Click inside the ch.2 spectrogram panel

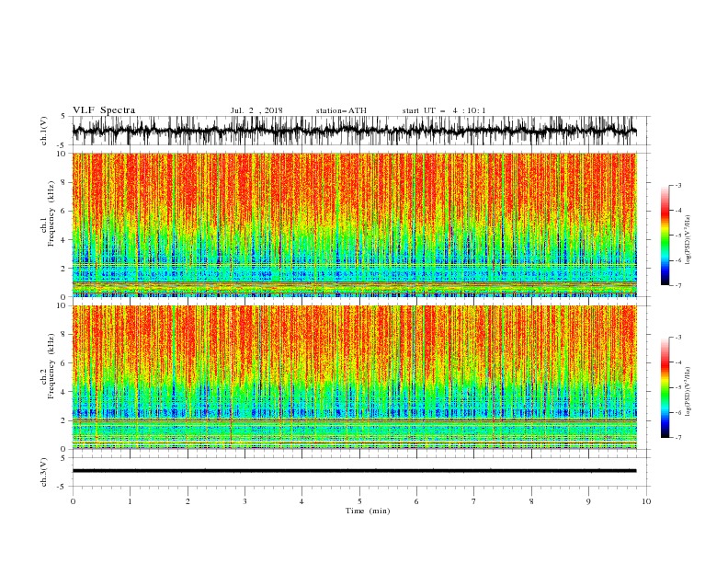(x=355, y=377)
